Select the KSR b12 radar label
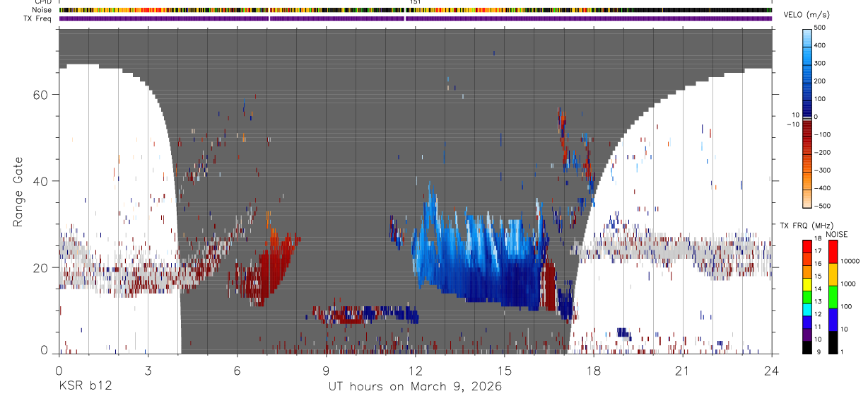This screenshot has width=868, height=401. 85,386
